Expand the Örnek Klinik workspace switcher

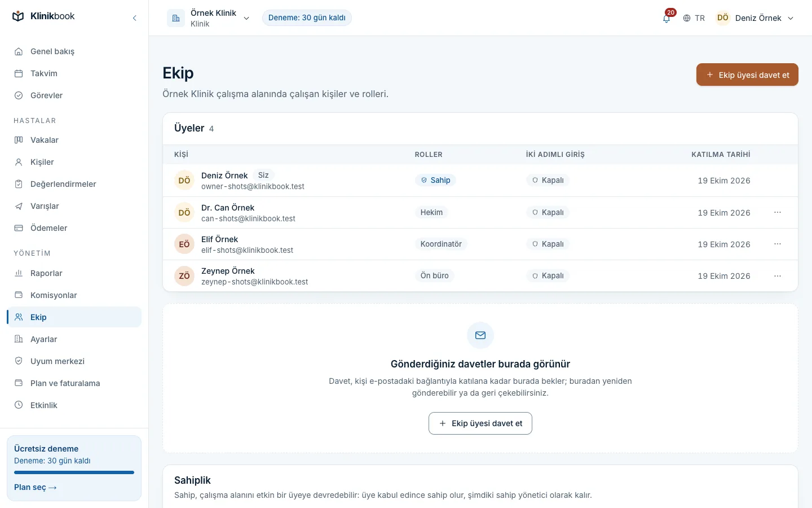pos(209,18)
